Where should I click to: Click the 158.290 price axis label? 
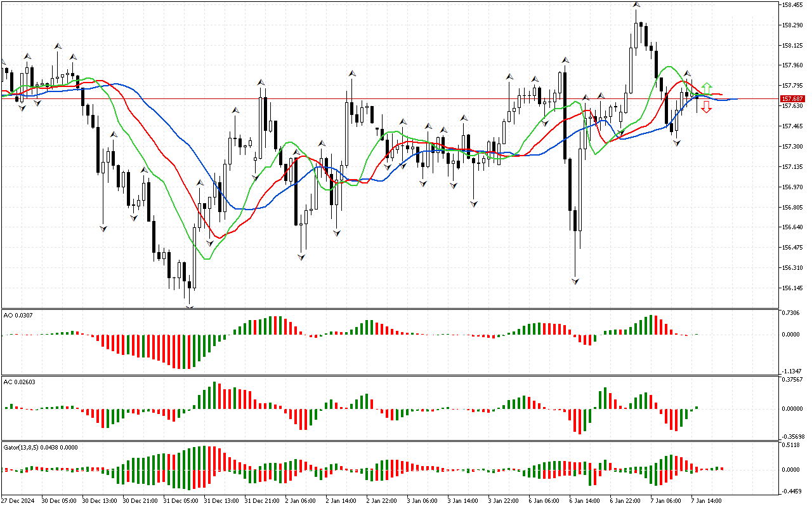(792, 25)
